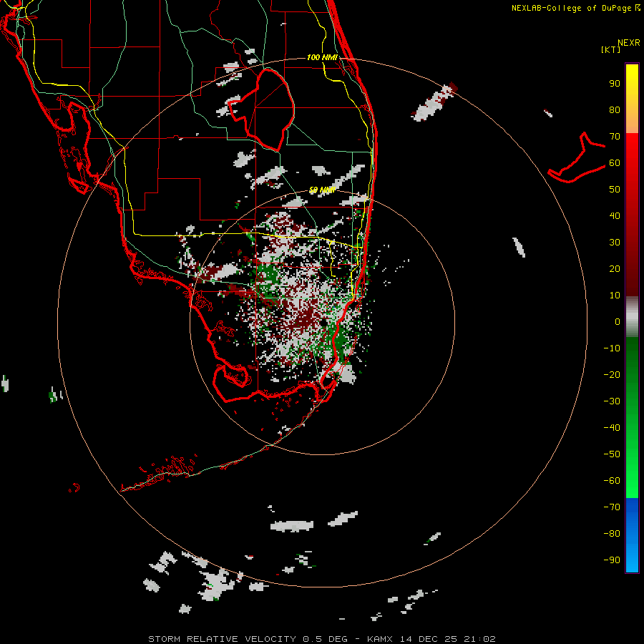Click the "-40" value on the velocity scale

(x=612, y=428)
